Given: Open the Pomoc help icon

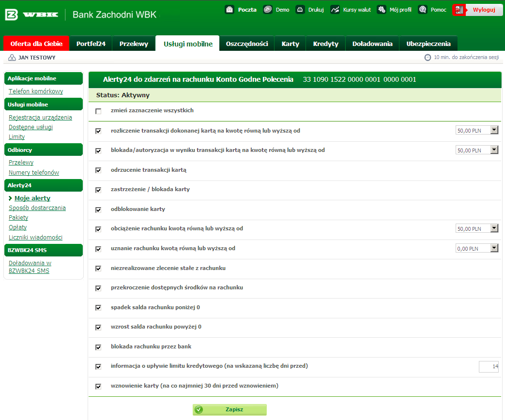Looking at the screenshot, I should pyautogui.click(x=423, y=10).
